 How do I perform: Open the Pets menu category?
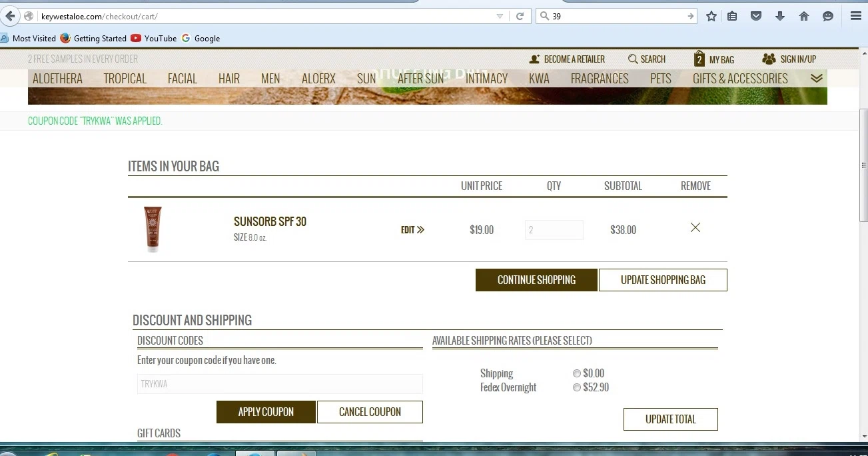tap(660, 79)
